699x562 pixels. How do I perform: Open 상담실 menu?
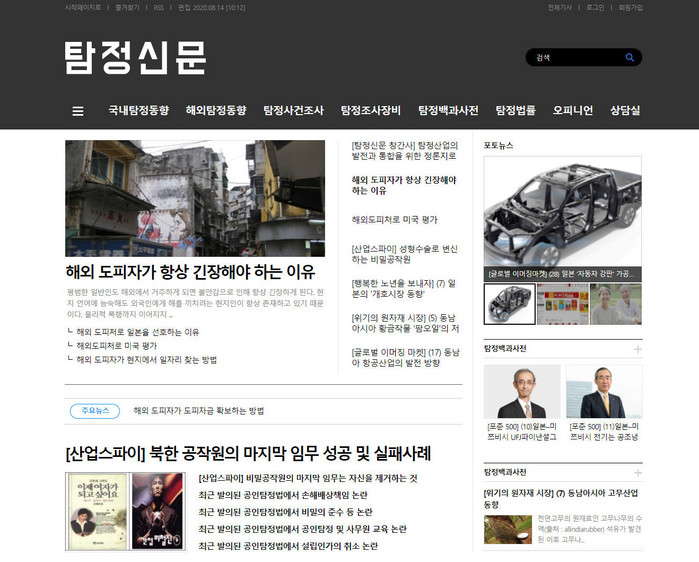pyautogui.click(x=625, y=111)
